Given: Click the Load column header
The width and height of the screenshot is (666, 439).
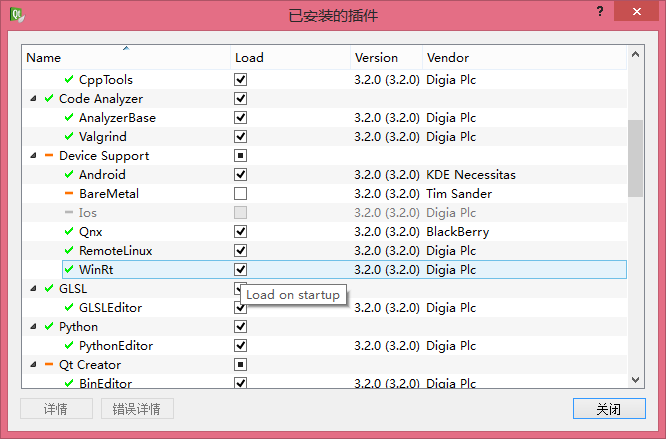Looking at the screenshot, I should coord(291,57).
